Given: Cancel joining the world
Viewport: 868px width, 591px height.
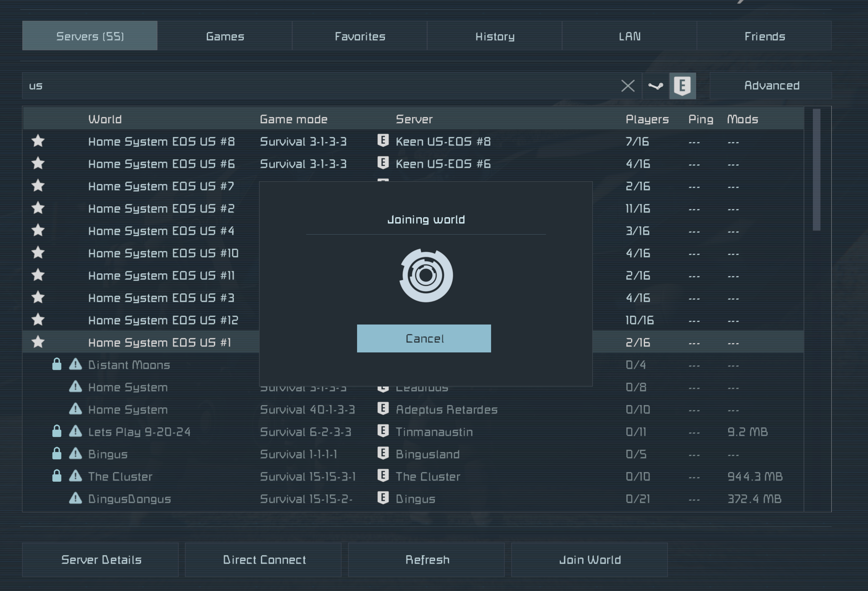Looking at the screenshot, I should click(424, 338).
